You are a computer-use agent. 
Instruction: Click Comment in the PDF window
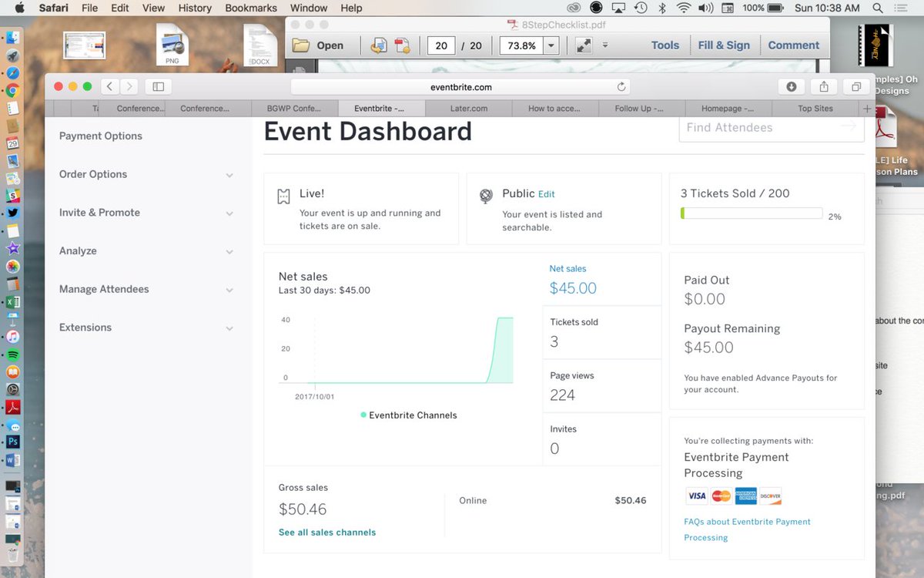pos(794,45)
